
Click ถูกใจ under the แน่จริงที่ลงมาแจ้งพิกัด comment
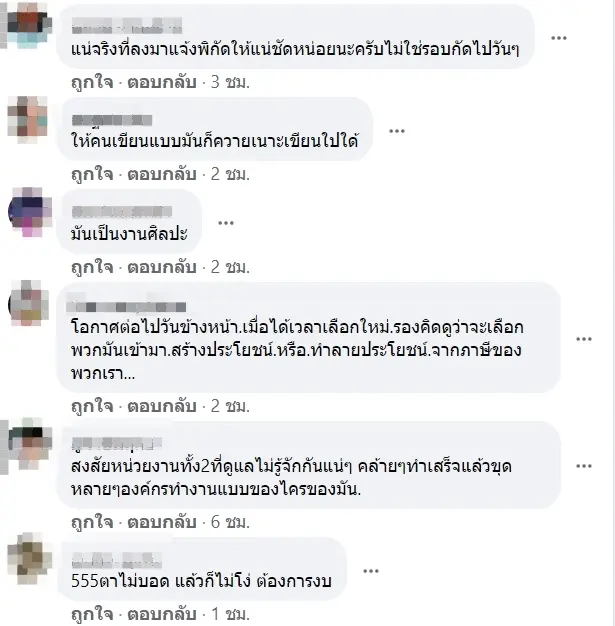pyautogui.click(x=92, y=82)
